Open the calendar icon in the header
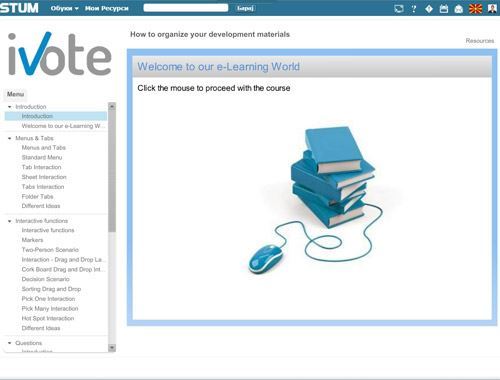Viewport: 500px width, 380px height. (x=444, y=9)
